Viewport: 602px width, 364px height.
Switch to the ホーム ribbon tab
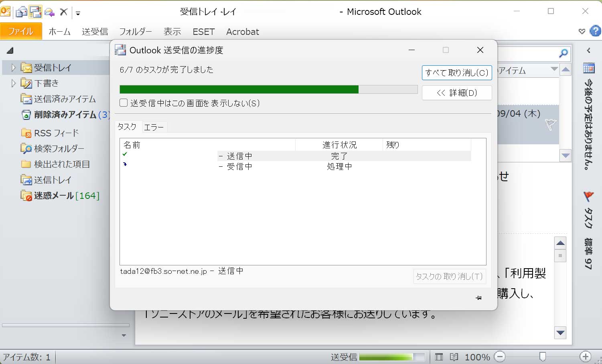tap(60, 32)
